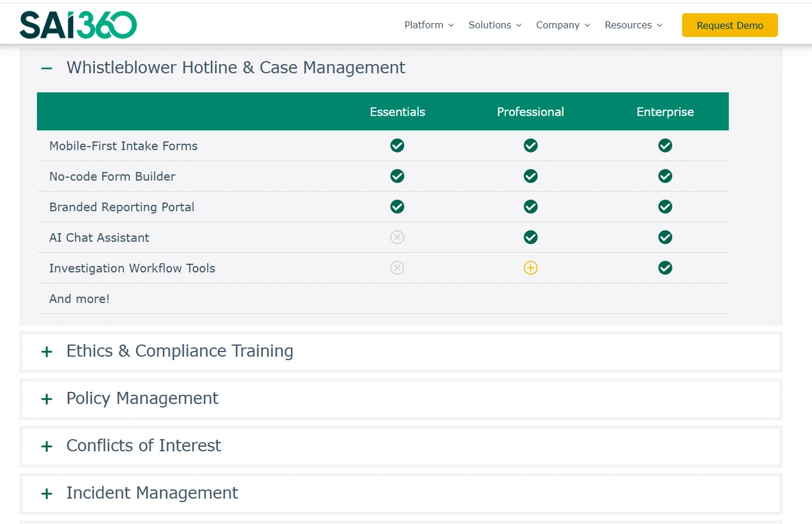The height and width of the screenshot is (524, 812).
Task: Click Professional checkmark for AI Chat Assistant
Action: point(530,237)
